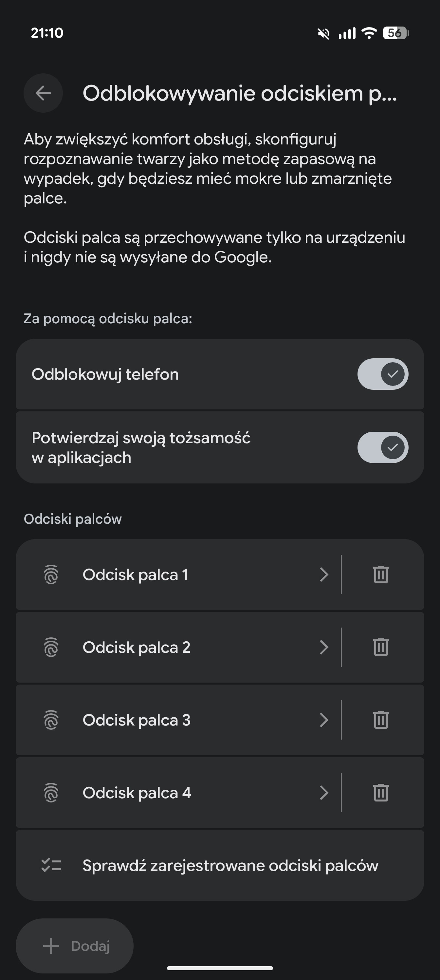The image size is (440, 980).
Task: Tap the back arrow button
Action: [x=43, y=93]
